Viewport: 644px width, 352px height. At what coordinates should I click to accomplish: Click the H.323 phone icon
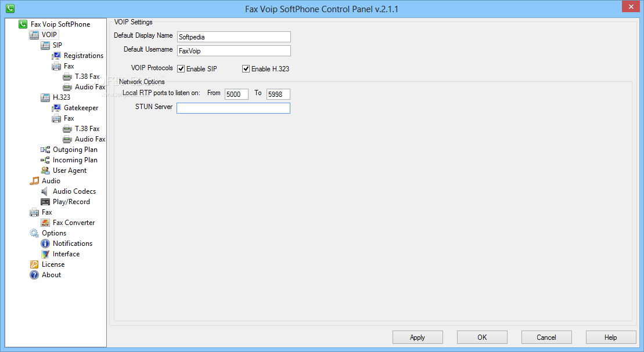[45, 97]
